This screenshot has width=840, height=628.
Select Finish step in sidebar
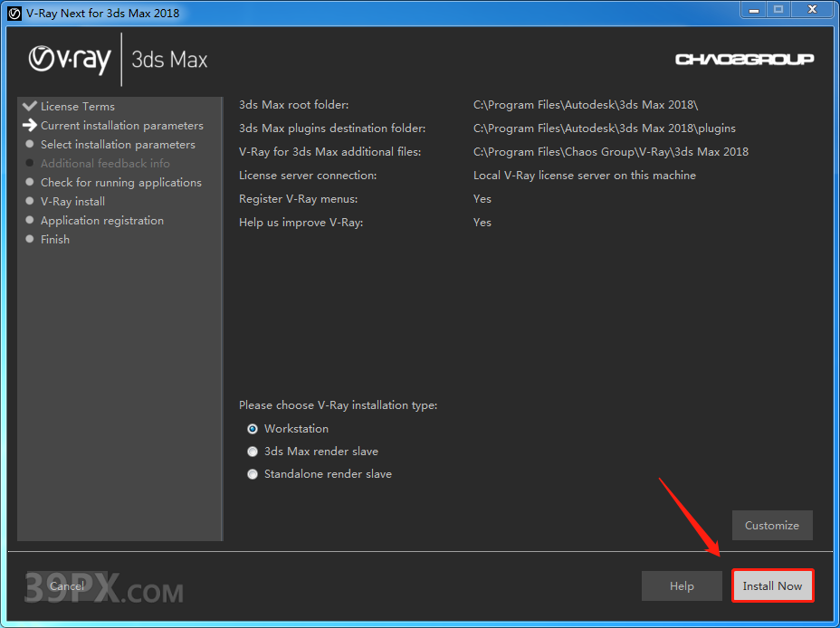(x=55, y=239)
